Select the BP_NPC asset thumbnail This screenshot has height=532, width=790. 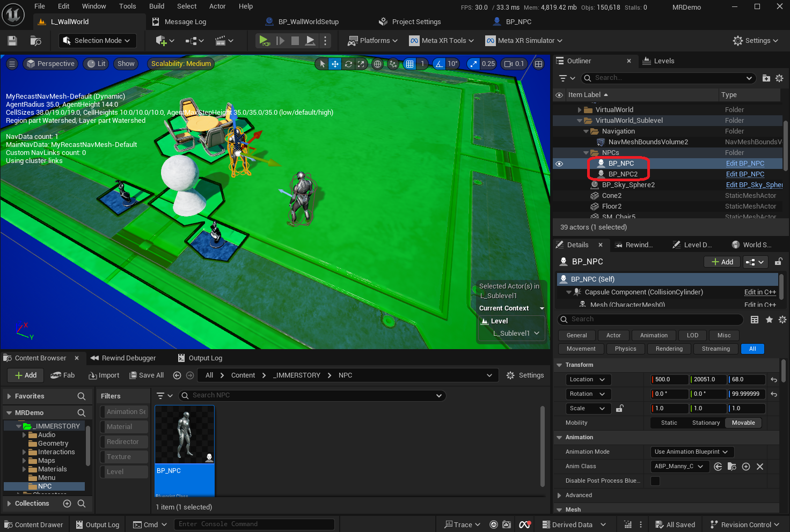[x=185, y=434]
